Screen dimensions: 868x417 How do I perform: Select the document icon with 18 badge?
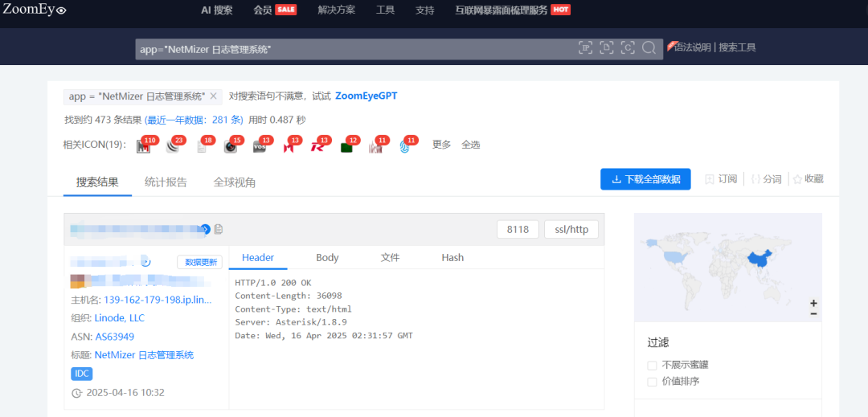(202, 146)
